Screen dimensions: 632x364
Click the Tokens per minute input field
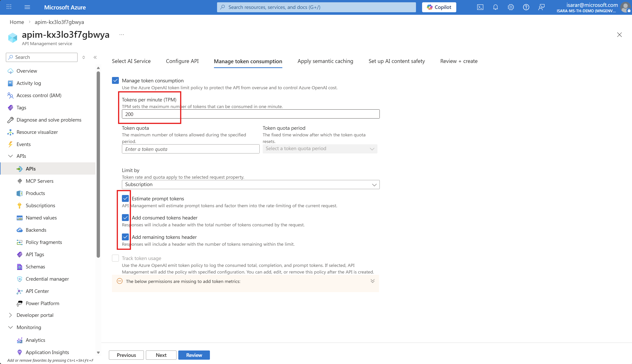click(x=251, y=114)
